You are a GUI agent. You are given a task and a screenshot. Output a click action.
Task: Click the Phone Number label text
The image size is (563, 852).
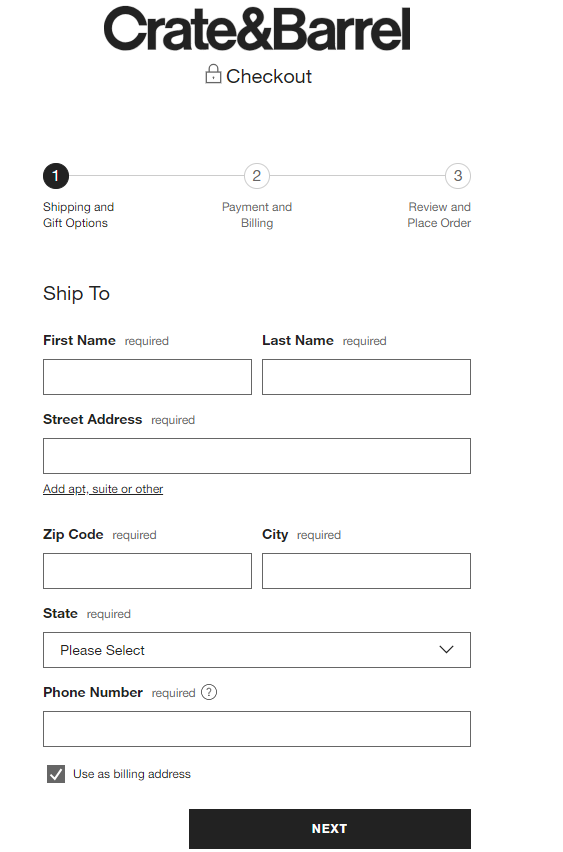93,692
